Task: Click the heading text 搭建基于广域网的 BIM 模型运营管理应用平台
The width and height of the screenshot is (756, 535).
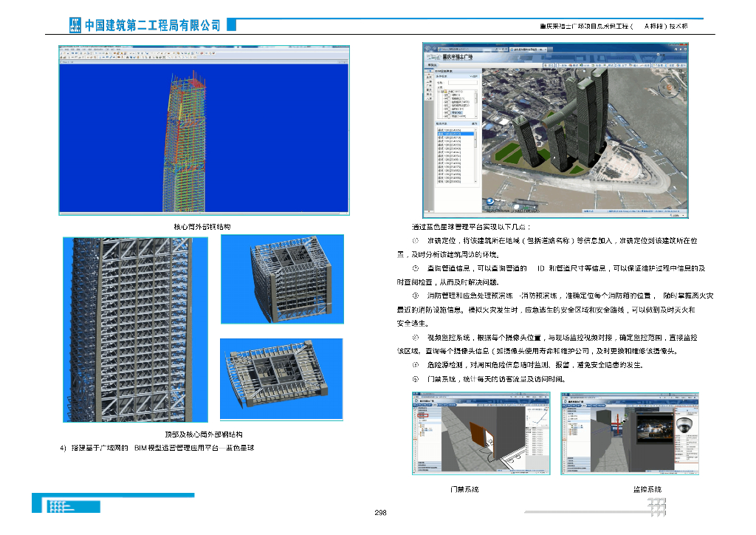Action: (x=145, y=448)
